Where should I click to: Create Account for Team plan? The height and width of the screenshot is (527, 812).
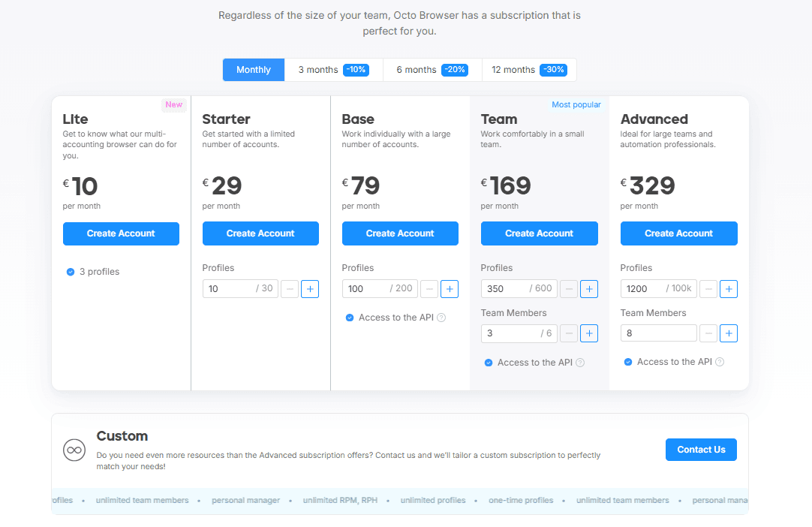[x=539, y=233]
